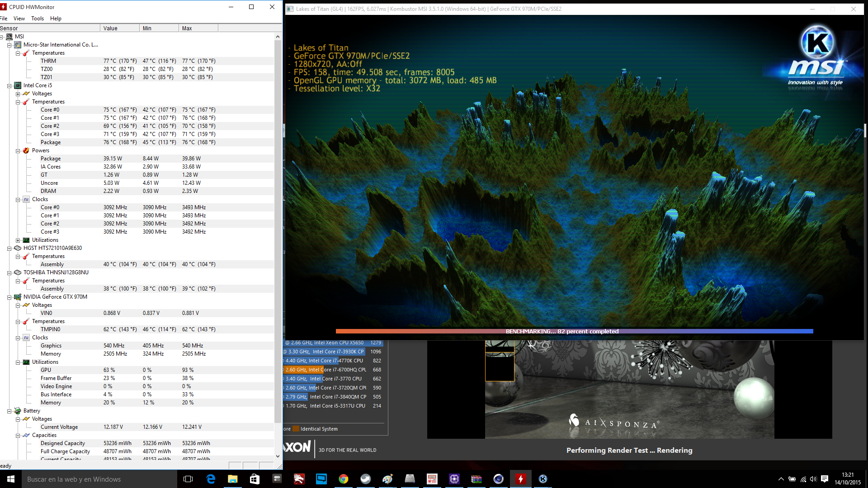Open Microsoft Edge from the taskbar
868x488 pixels.
(211, 479)
